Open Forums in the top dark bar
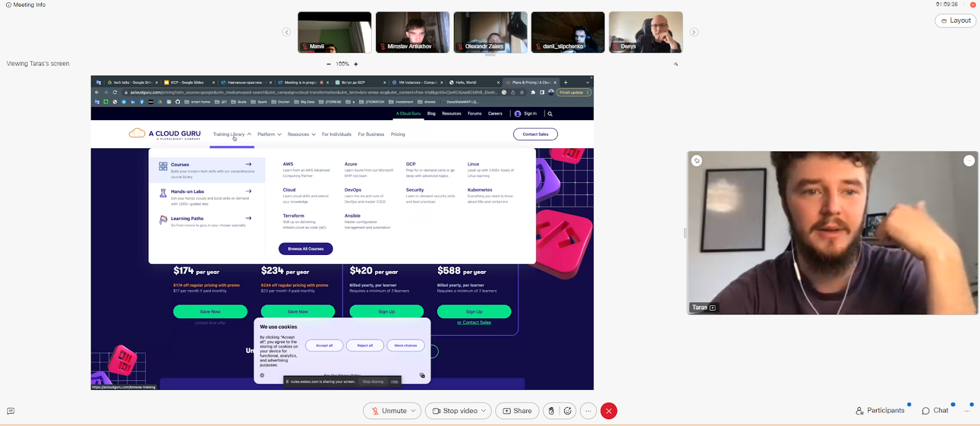The height and width of the screenshot is (426, 980). 475,113
